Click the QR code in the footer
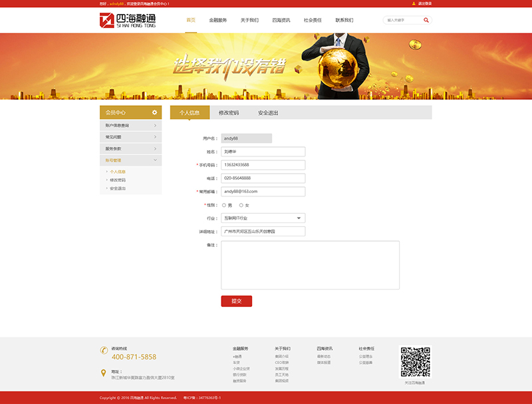Screen dimensions: 532x404 [x=415, y=362]
